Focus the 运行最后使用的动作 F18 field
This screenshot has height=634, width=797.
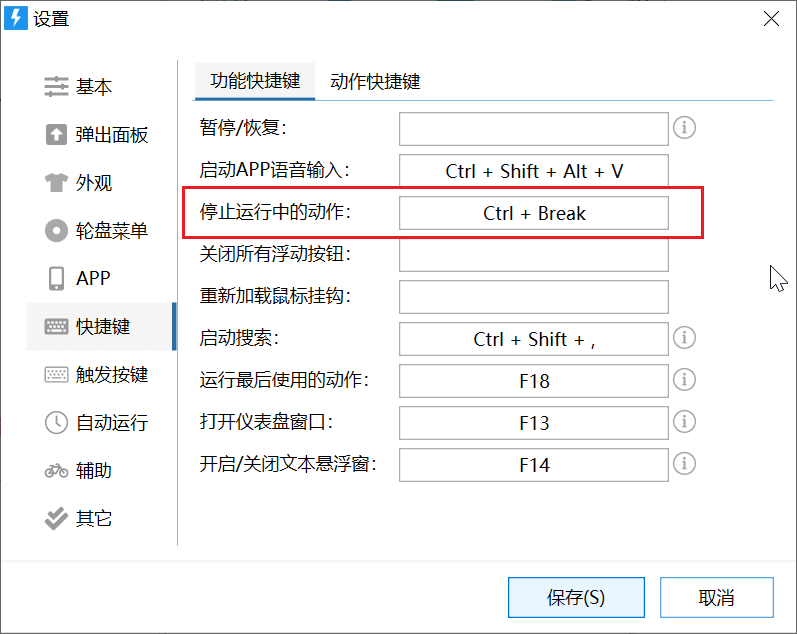point(534,381)
